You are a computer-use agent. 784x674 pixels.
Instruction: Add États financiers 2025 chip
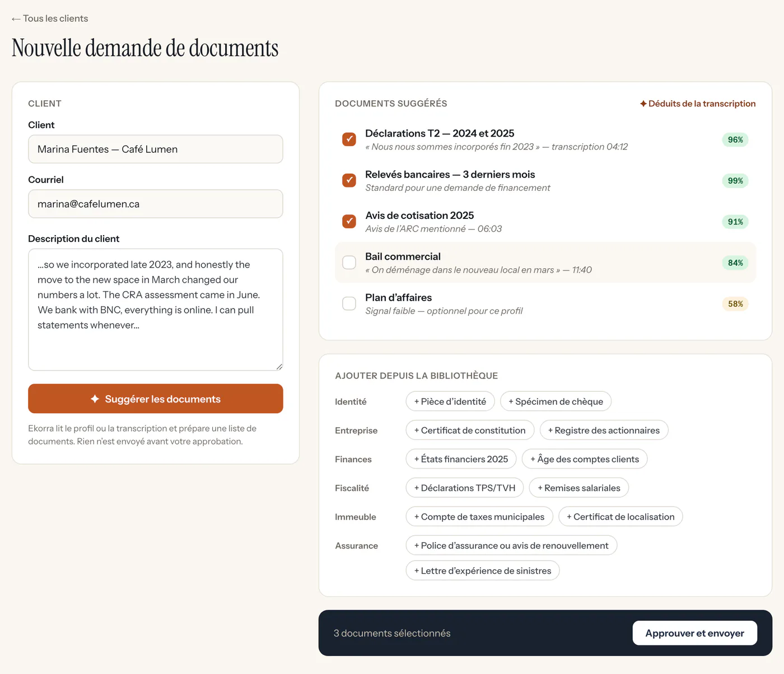tap(461, 459)
